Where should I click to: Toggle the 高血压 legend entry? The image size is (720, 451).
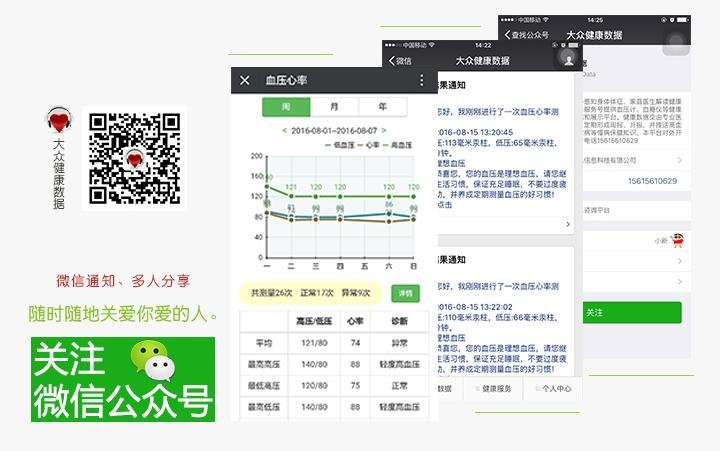point(397,145)
